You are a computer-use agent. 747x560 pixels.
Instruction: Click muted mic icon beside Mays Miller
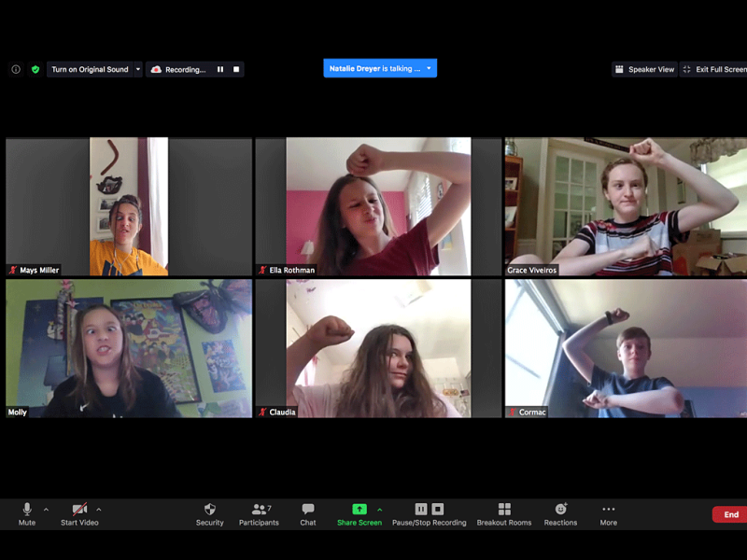tap(13, 270)
